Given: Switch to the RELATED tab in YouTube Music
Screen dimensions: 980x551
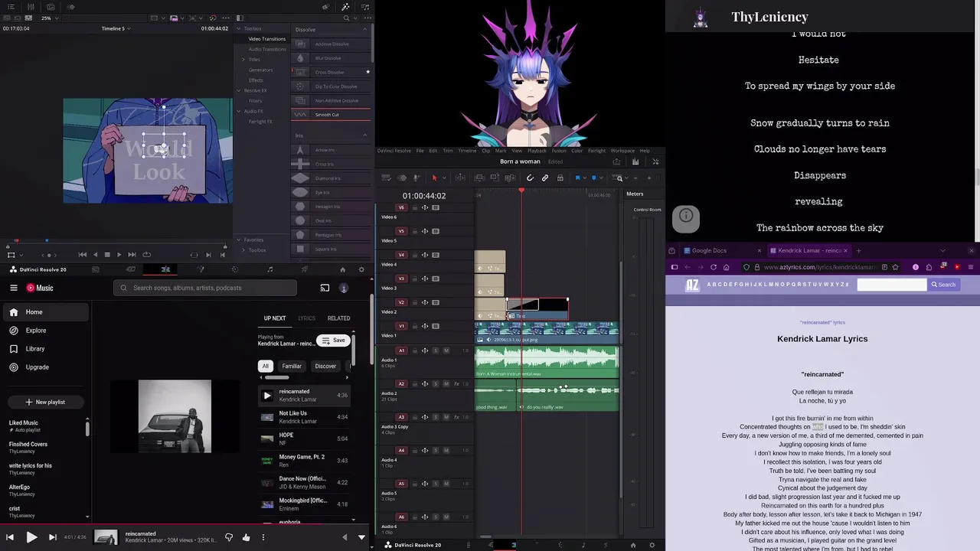Looking at the screenshot, I should click(x=338, y=318).
